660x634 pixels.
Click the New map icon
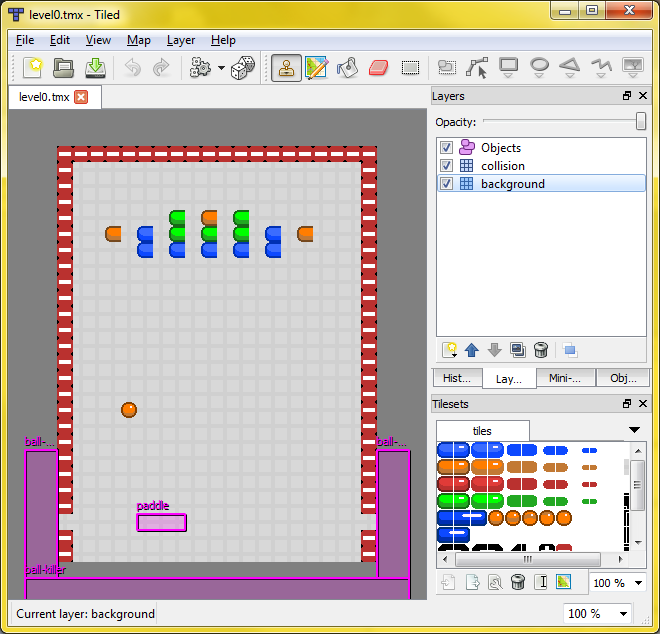point(33,67)
